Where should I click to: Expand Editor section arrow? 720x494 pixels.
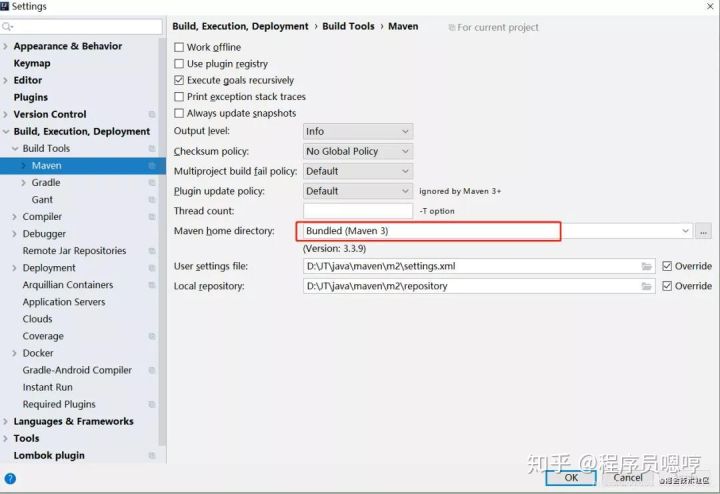pos(6,80)
